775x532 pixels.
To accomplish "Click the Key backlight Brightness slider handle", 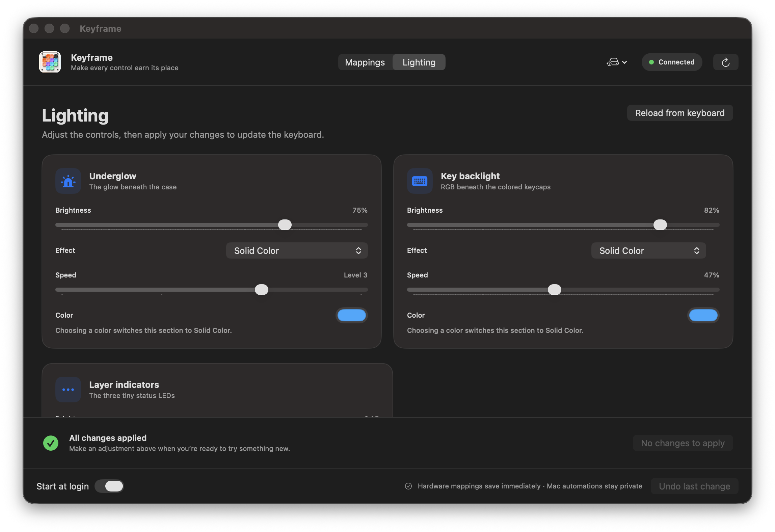I will [x=660, y=225].
